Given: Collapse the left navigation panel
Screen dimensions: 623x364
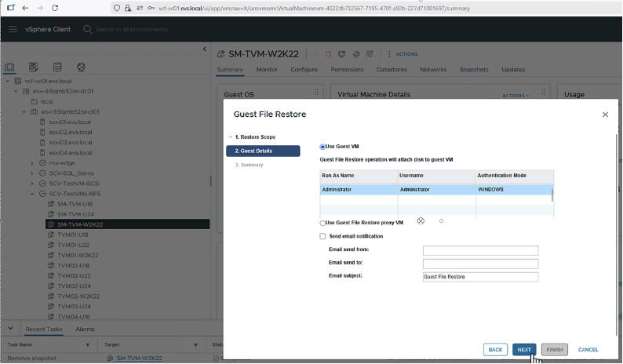Looking at the screenshot, I should [x=205, y=49].
